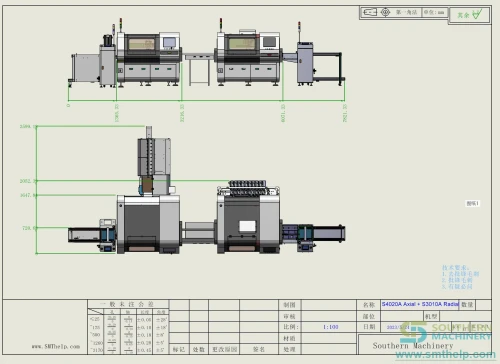500x364 pixels.
Task: Click the small white '图纸1' sheet label
Action: click(x=473, y=203)
